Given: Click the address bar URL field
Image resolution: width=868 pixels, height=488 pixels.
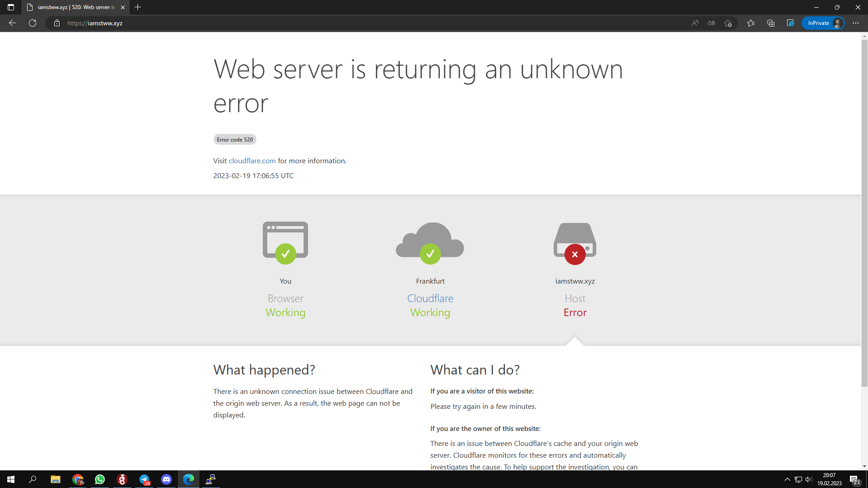Looking at the screenshot, I should 375,23.
